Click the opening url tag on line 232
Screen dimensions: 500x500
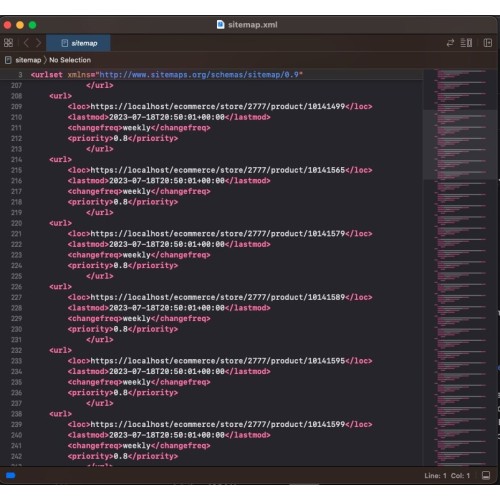click(x=60, y=350)
